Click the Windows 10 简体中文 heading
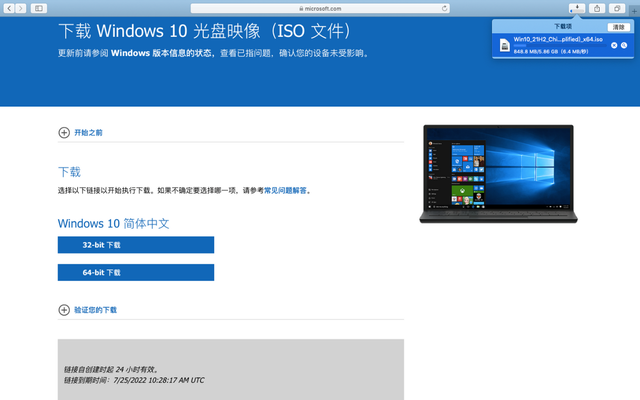 click(x=113, y=224)
